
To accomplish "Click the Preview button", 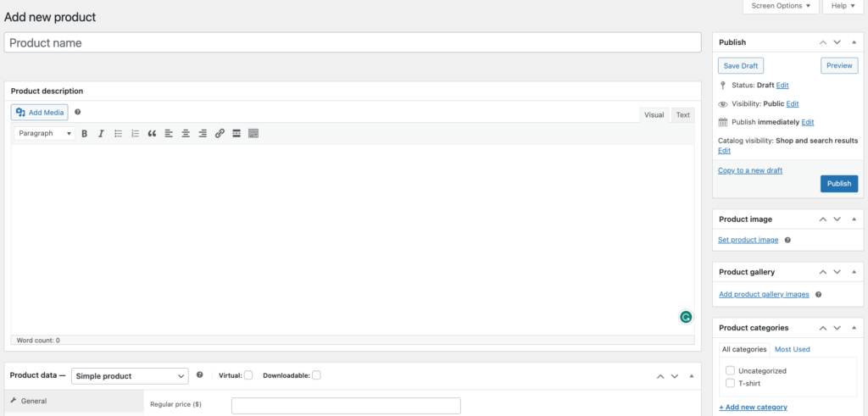I will (839, 65).
